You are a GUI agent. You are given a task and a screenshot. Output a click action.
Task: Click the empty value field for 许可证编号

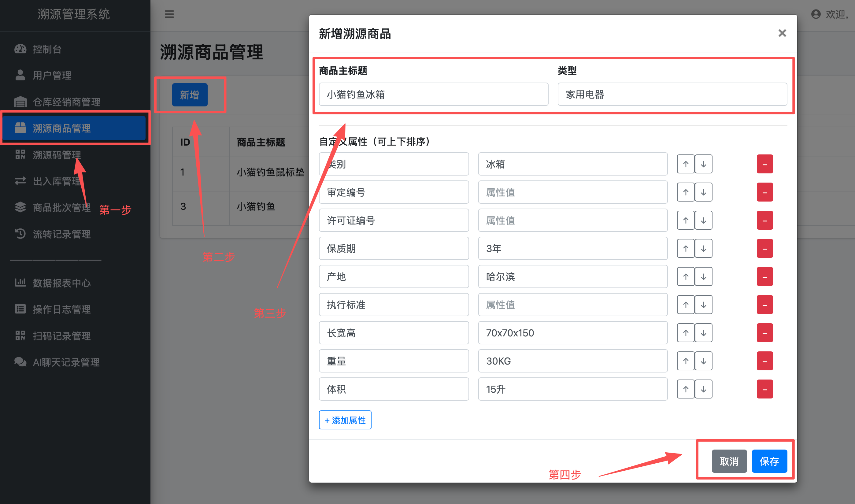pos(572,220)
